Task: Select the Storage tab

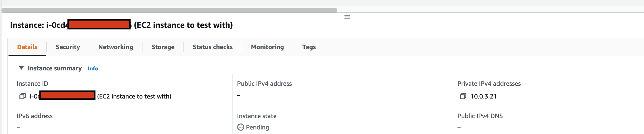Action: [x=163, y=47]
